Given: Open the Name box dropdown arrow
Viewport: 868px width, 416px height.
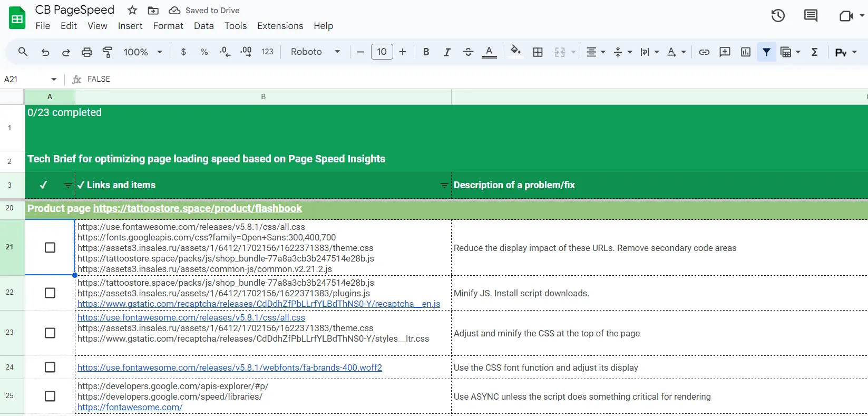Looking at the screenshot, I should (x=54, y=79).
